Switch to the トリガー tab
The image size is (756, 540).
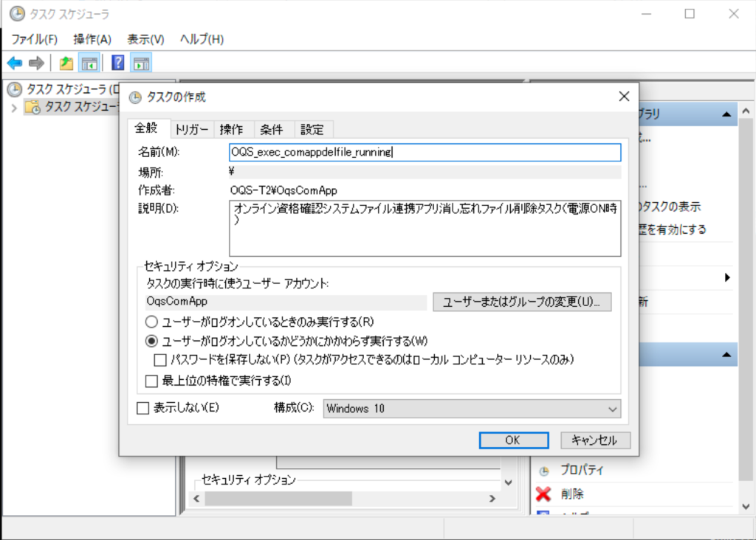click(191, 129)
